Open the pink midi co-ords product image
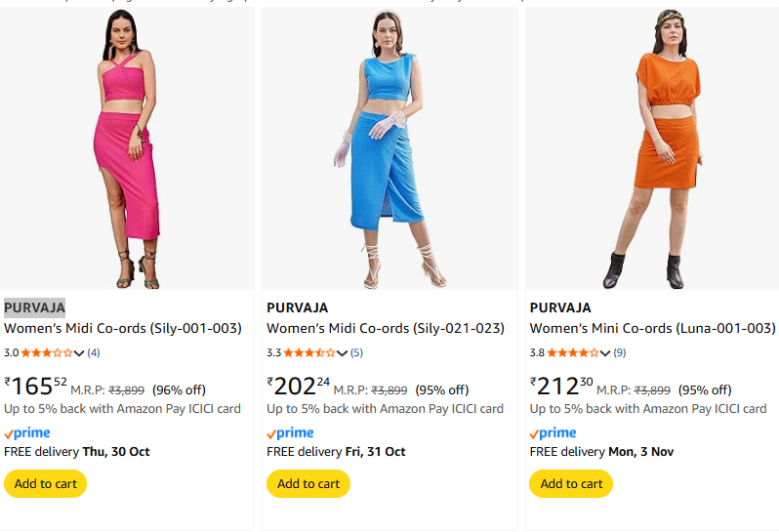 pos(127,148)
